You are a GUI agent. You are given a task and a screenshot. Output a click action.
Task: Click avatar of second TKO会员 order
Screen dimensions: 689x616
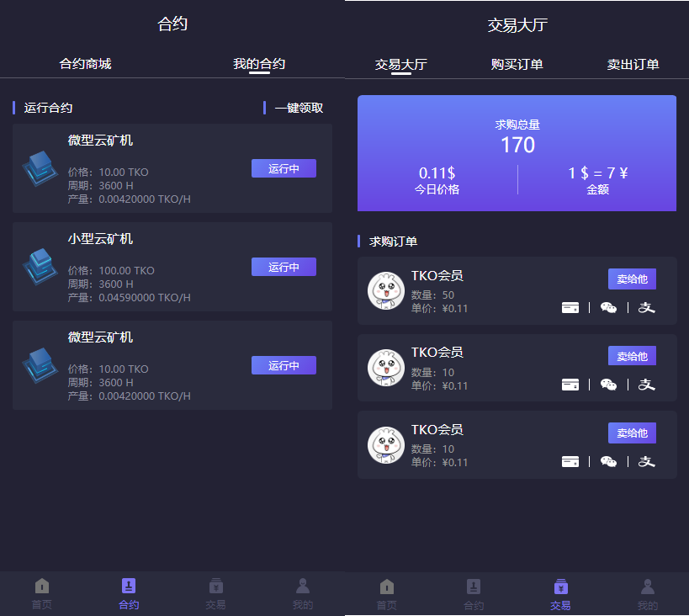(x=386, y=368)
